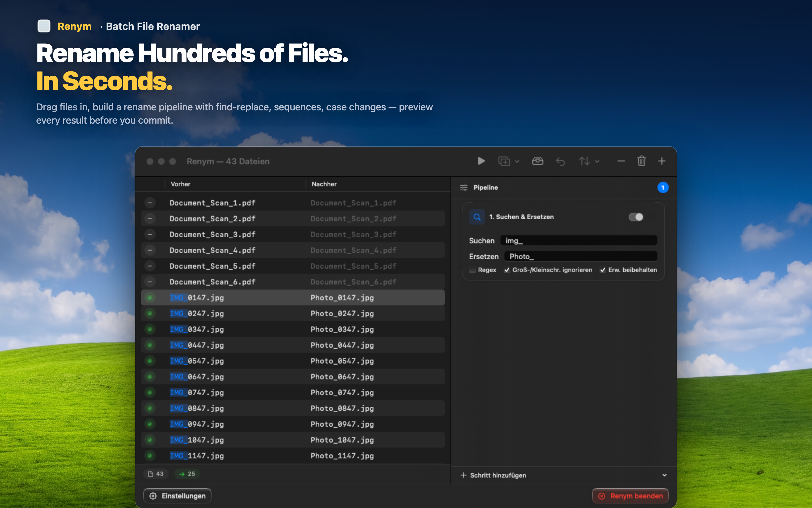Toggle the Suchen & Ersetzen step switch
The image size is (812, 508).
coord(636,217)
